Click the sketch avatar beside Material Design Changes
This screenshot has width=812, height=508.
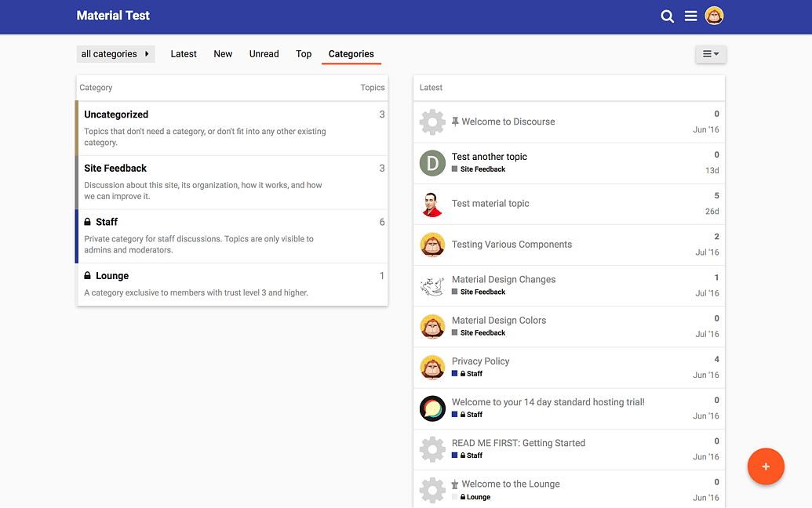coord(432,286)
